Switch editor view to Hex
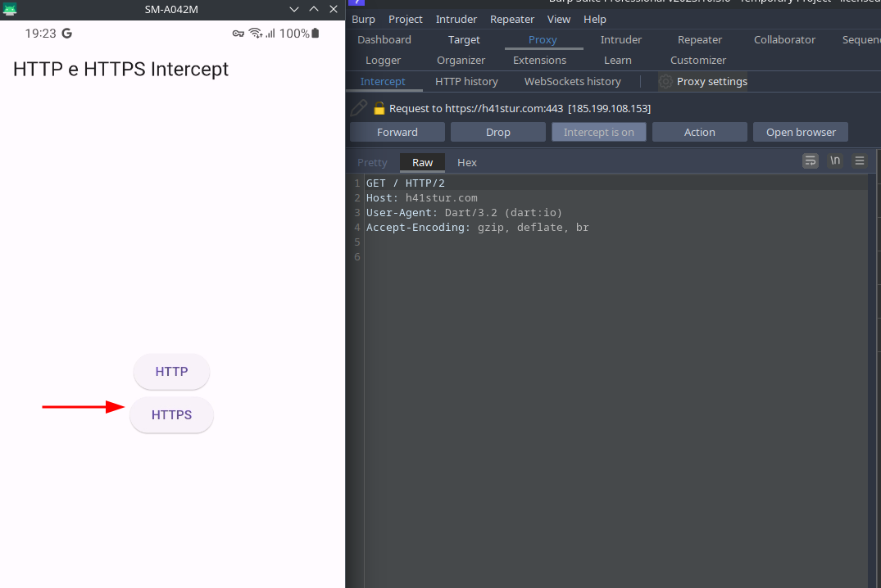Viewport: 881px width, 588px height. pyautogui.click(x=466, y=162)
